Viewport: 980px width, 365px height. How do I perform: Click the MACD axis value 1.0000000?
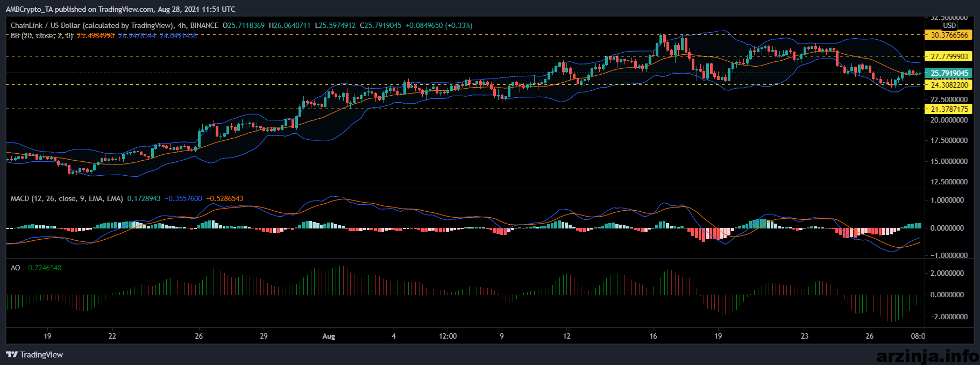[x=947, y=200]
